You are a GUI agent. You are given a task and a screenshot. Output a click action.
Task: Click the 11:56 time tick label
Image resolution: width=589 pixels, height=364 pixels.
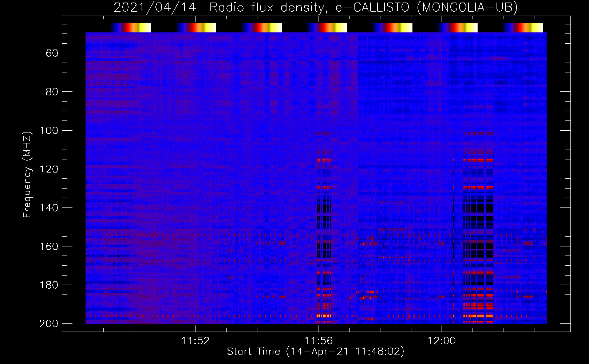pos(319,341)
